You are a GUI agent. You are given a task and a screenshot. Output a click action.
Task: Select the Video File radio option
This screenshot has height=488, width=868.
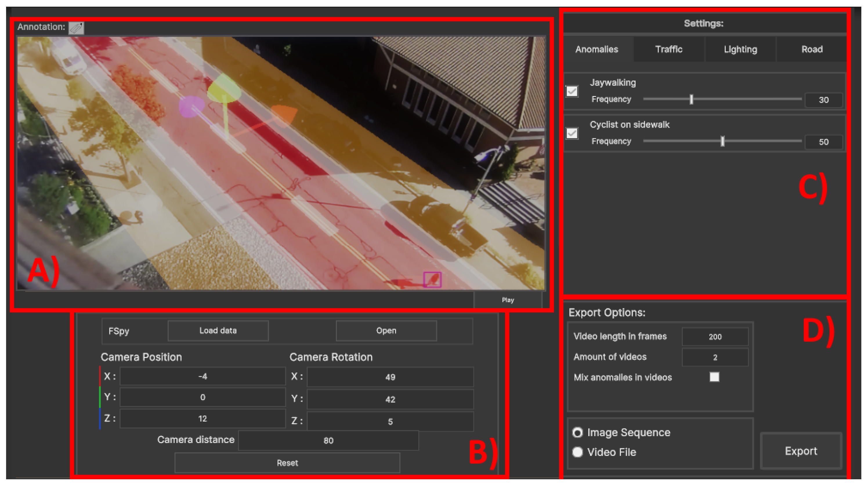[x=578, y=452]
